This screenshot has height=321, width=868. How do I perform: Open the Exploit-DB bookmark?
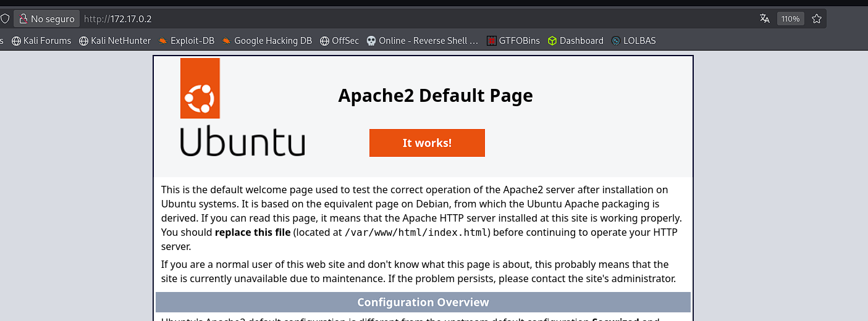[x=186, y=41]
